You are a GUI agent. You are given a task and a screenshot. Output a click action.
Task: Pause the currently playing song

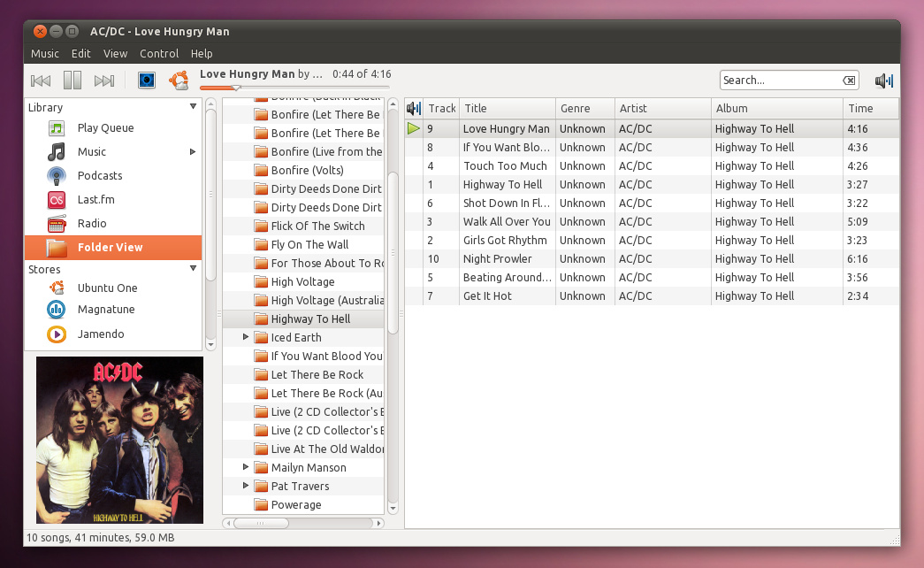pyautogui.click(x=73, y=80)
